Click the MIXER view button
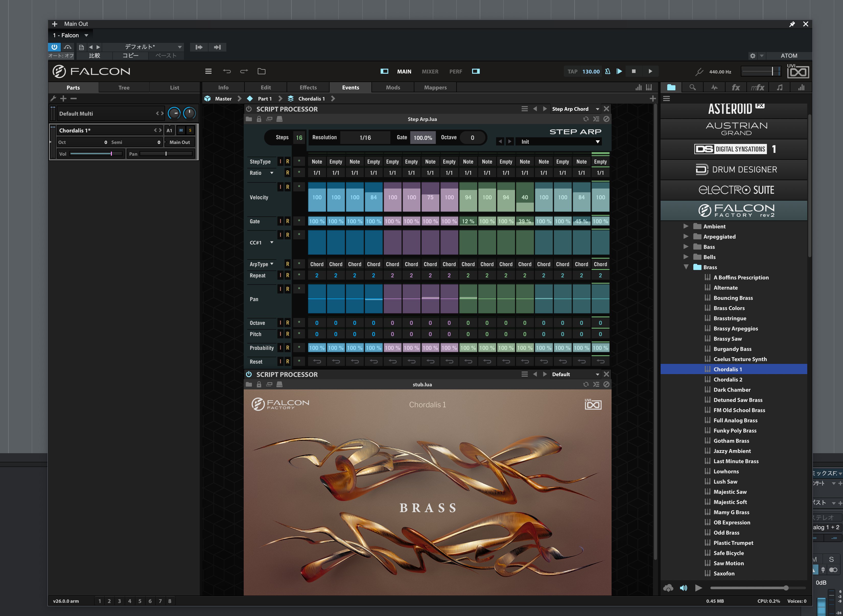The image size is (843, 616). pos(430,71)
